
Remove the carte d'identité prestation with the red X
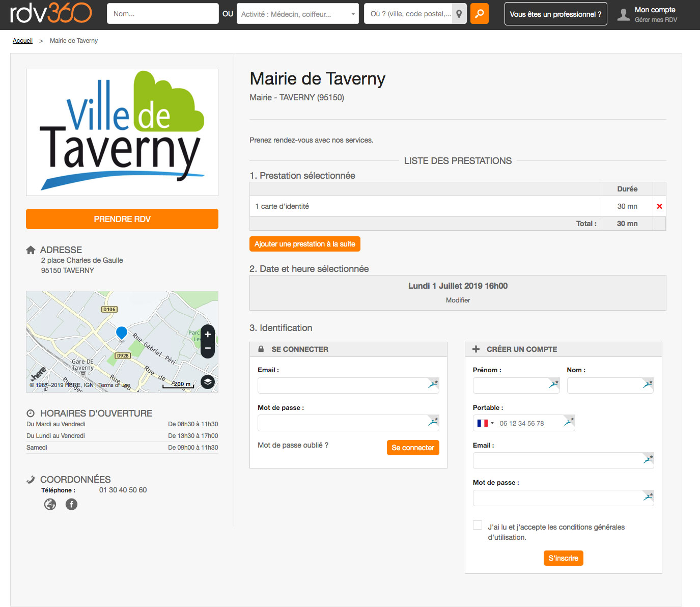659,206
